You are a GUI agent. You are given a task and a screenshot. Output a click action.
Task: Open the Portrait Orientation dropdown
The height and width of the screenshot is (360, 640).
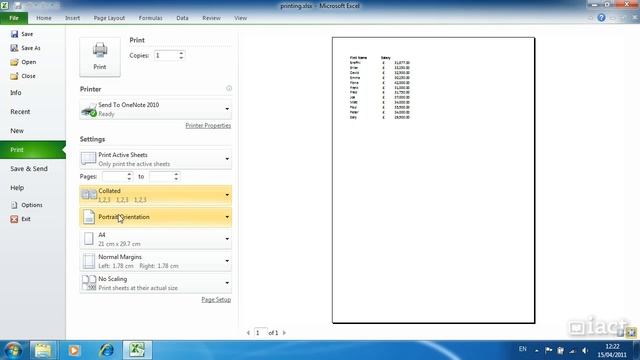[156, 217]
